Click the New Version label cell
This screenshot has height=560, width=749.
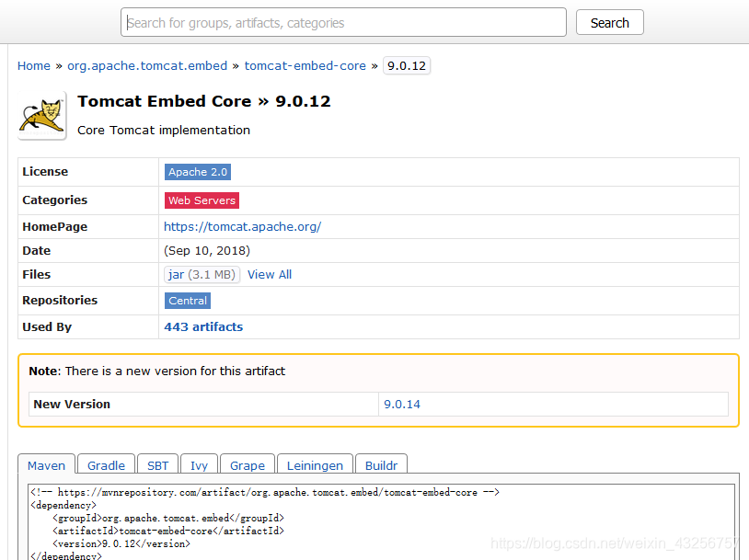(203, 405)
